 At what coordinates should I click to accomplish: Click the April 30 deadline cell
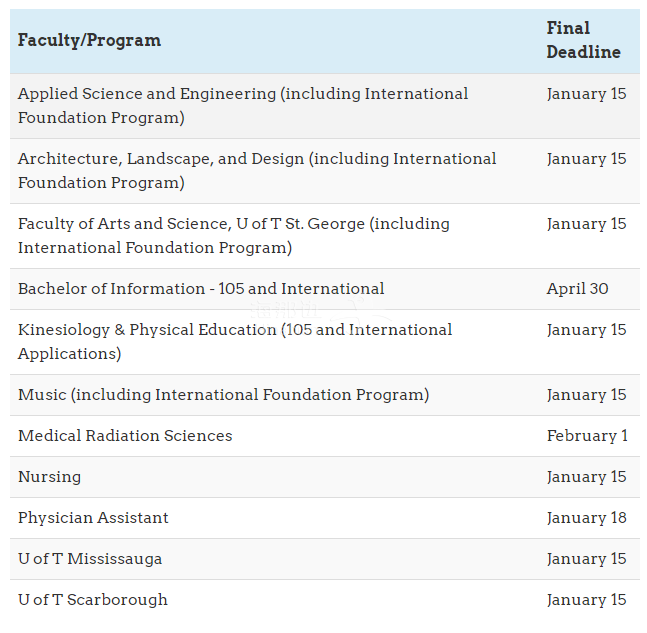coord(577,289)
